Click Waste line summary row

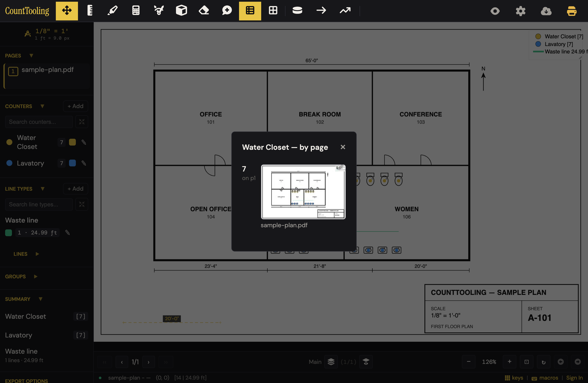tap(47, 355)
